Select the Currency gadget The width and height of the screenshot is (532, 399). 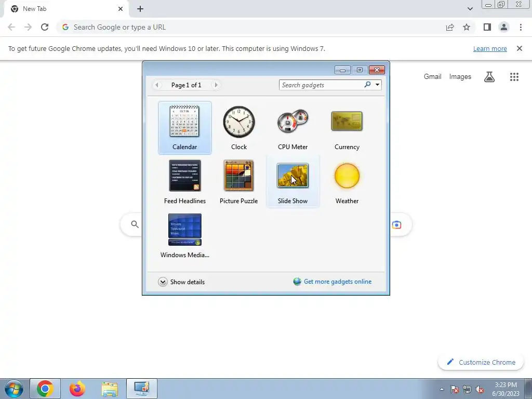coord(347,128)
